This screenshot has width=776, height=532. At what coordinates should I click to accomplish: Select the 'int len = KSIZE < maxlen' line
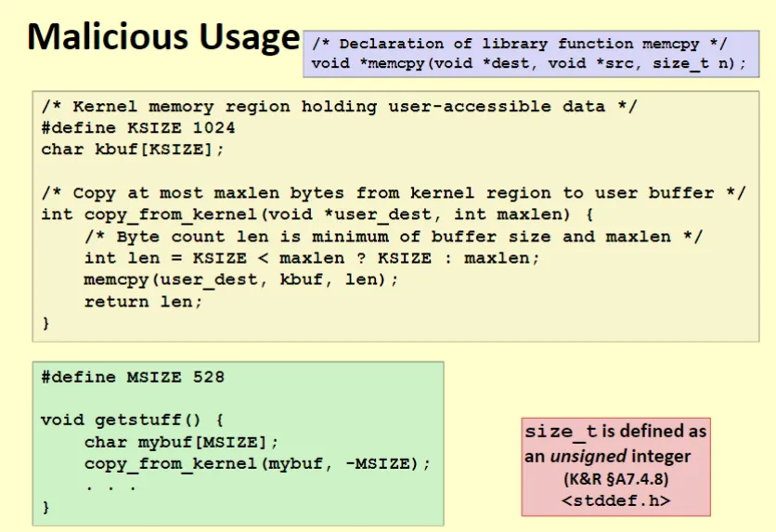tap(311, 257)
